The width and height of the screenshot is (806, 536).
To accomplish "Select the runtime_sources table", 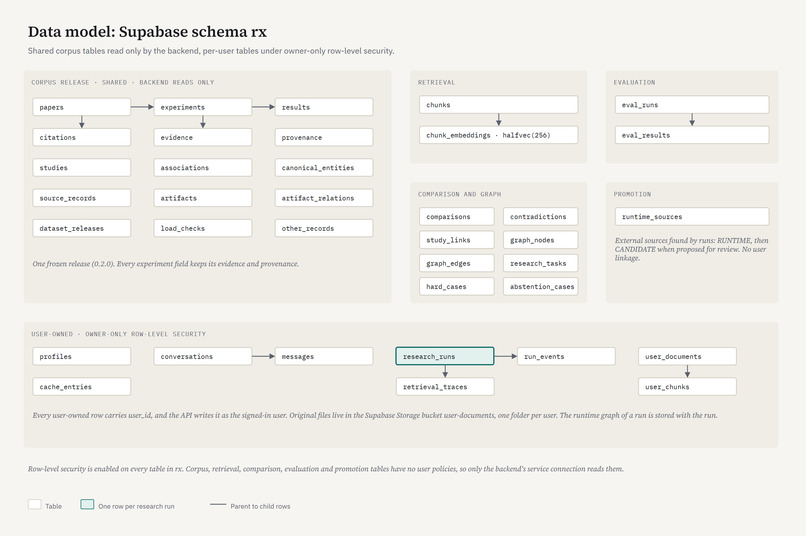I will tap(692, 216).
